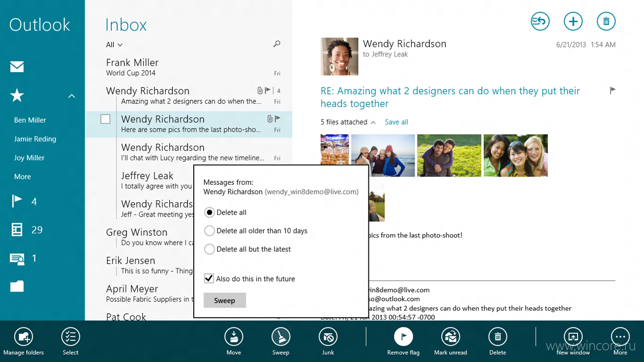Open the social updates icon showing 1
The image size is (644, 362).
[17, 258]
